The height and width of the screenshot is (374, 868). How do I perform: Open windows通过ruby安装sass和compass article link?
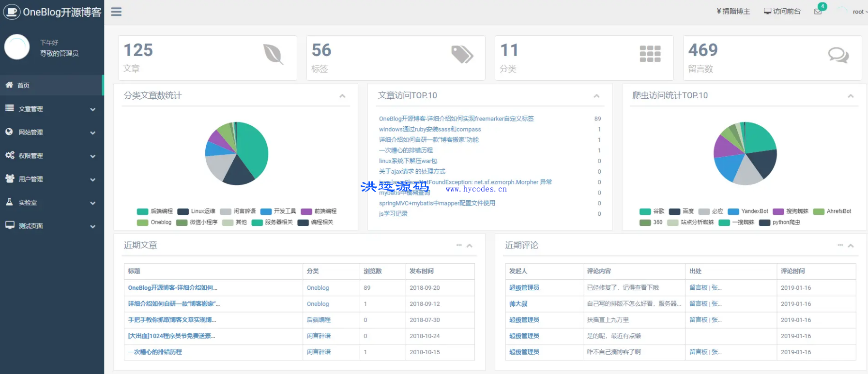(x=430, y=129)
